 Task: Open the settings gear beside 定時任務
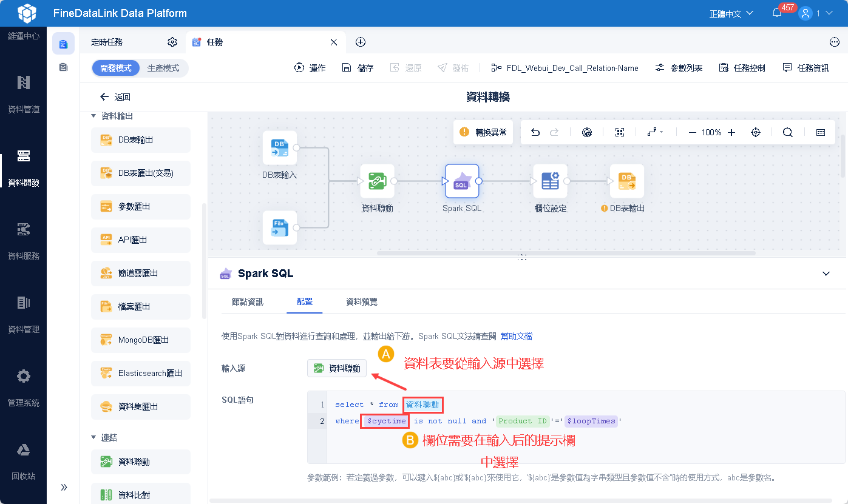click(x=172, y=42)
